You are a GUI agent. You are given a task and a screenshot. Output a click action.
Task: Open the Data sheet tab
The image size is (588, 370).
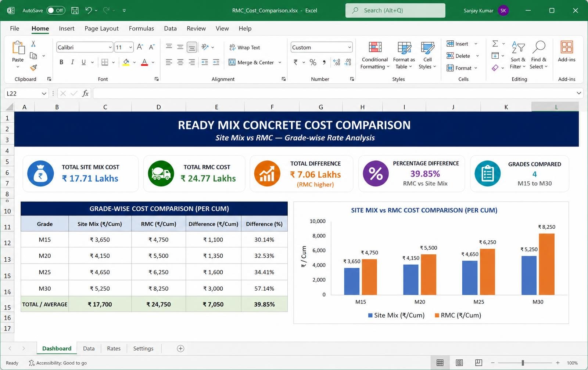click(89, 348)
